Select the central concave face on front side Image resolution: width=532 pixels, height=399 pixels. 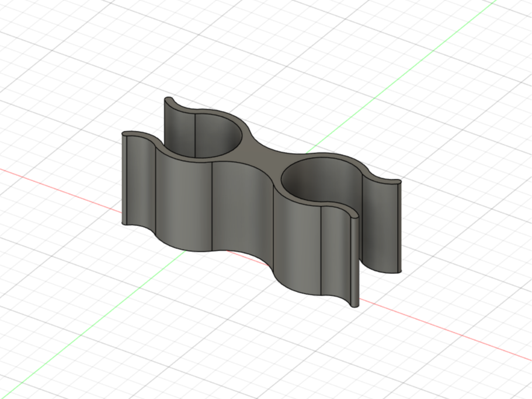[x=242, y=210]
